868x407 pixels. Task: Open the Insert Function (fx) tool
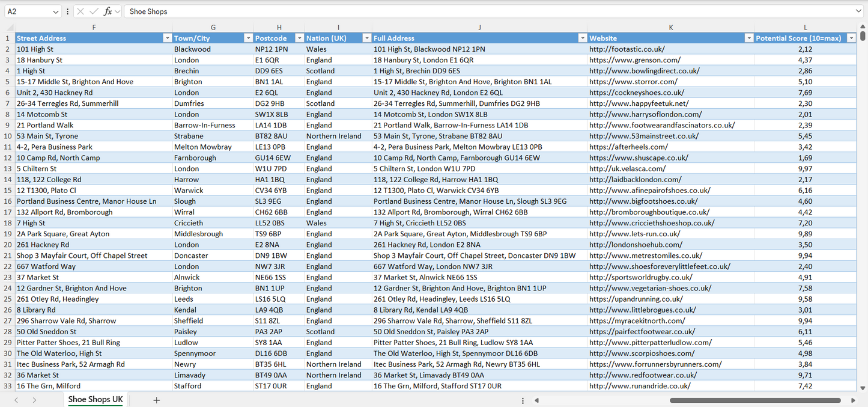pyautogui.click(x=108, y=11)
